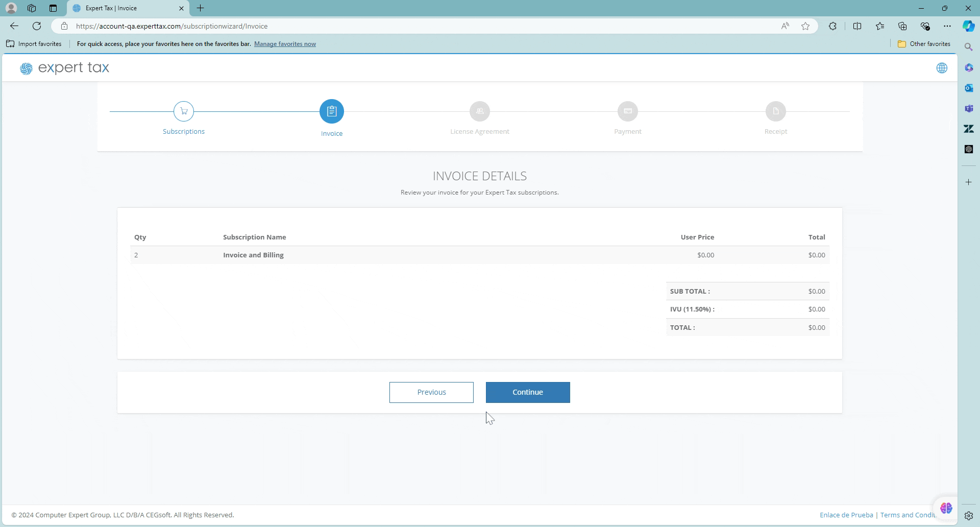This screenshot has width=980, height=527.
Task: Add page to favorites star icon
Action: pyautogui.click(x=805, y=26)
